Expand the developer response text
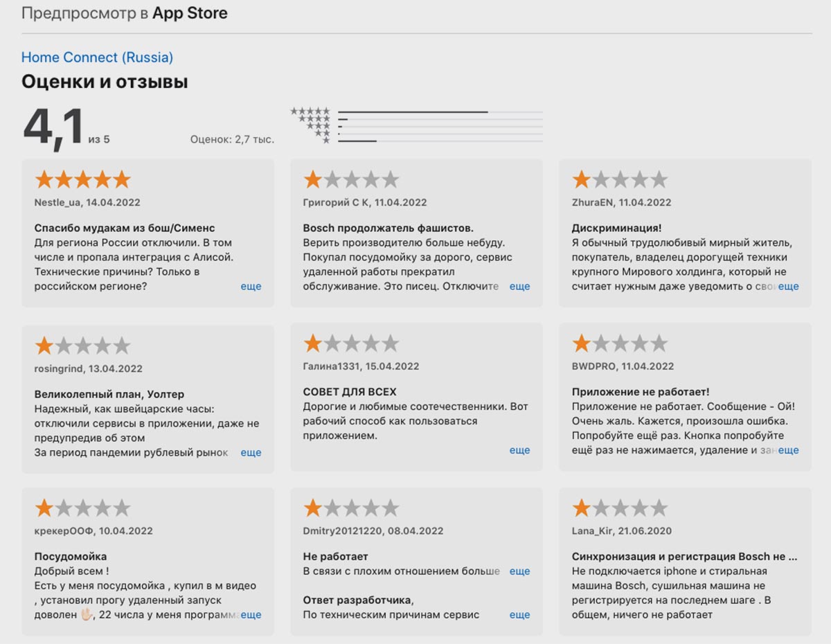 point(519,614)
